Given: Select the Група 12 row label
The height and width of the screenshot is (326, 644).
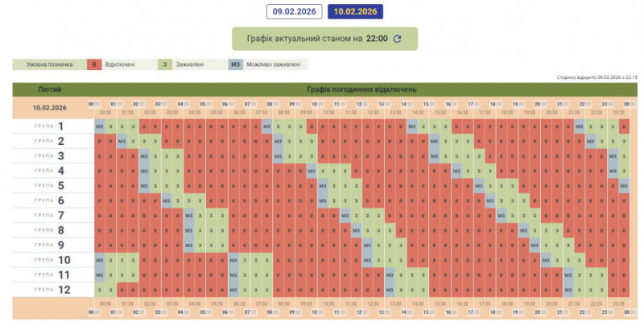Looking at the screenshot, I should [49, 290].
